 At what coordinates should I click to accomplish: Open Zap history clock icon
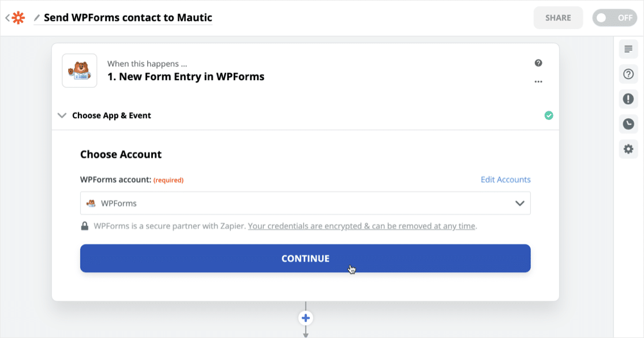(x=628, y=123)
